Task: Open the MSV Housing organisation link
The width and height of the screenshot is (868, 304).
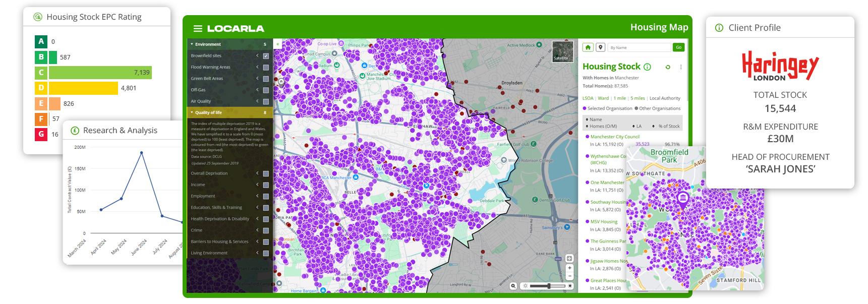Action: [x=604, y=222]
